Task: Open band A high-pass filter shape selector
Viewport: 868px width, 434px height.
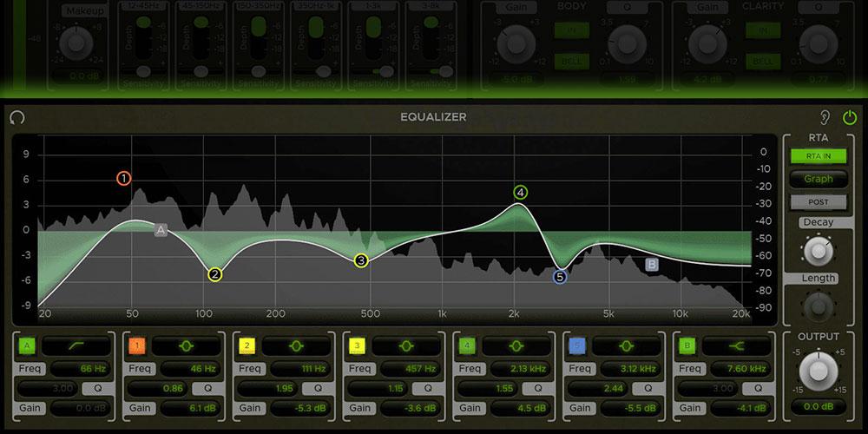Action: click(76, 346)
